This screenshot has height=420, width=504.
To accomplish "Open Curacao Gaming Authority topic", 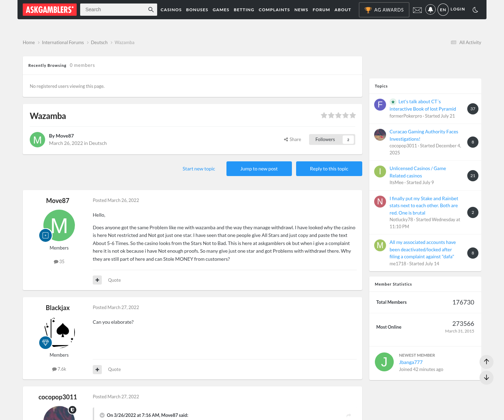I will click(x=424, y=135).
